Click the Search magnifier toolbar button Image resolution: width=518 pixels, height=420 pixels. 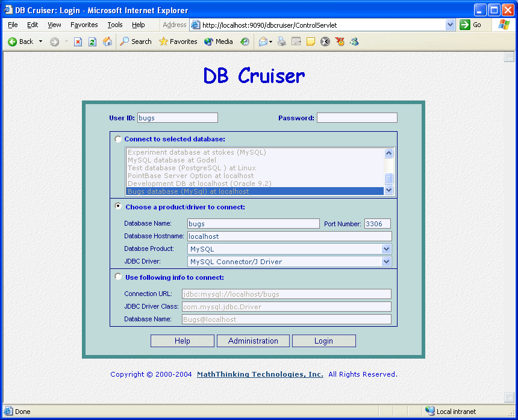pyautogui.click(x=136, y=42)
